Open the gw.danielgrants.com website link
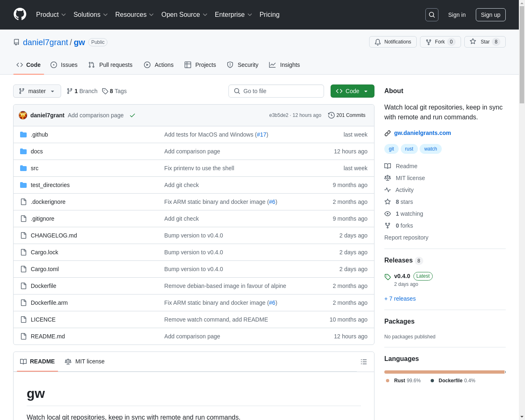525x420 pixels. click(x=422, y=133)
